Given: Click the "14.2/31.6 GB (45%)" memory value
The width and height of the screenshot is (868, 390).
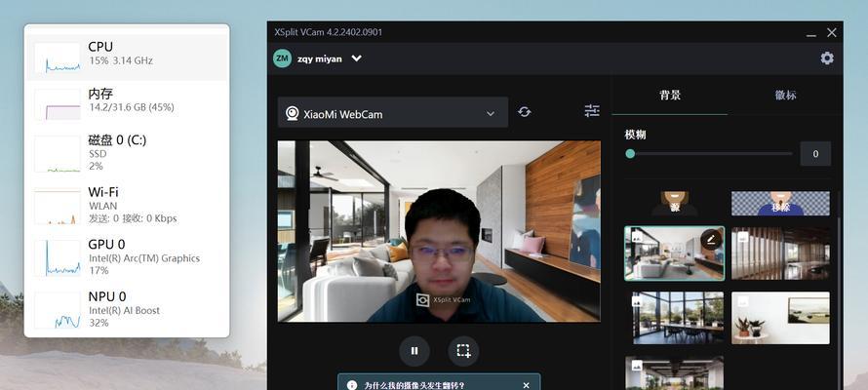Looking at the screenshot, I should click(x=132, y=107).
